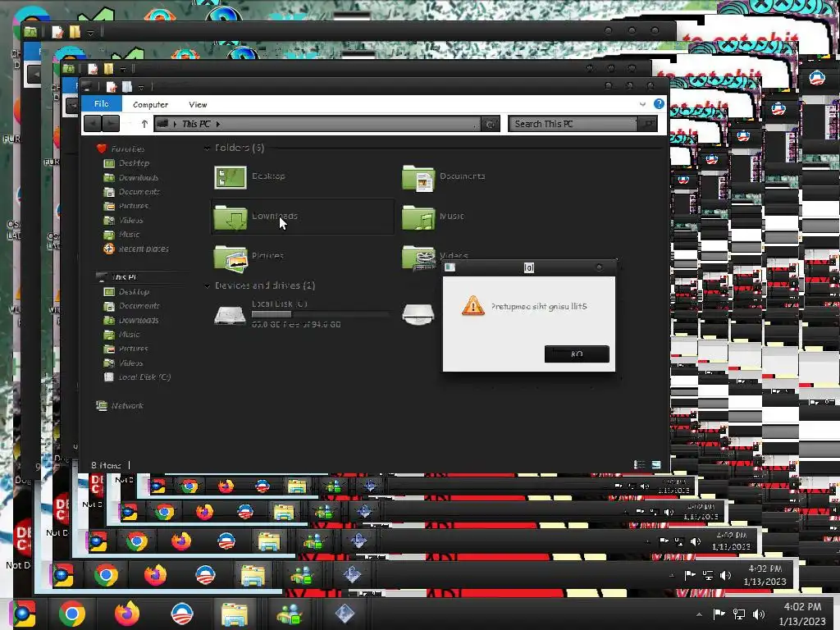840x630 pixels.
Task: Go up one folder level arrow
Action: coord(144,124)
